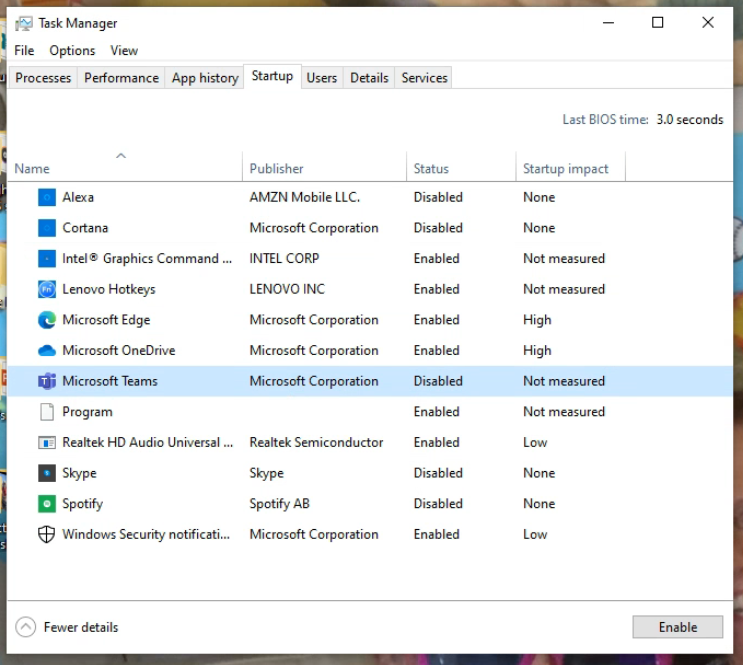Click the Skype app icon

click(x=47, y=473)
